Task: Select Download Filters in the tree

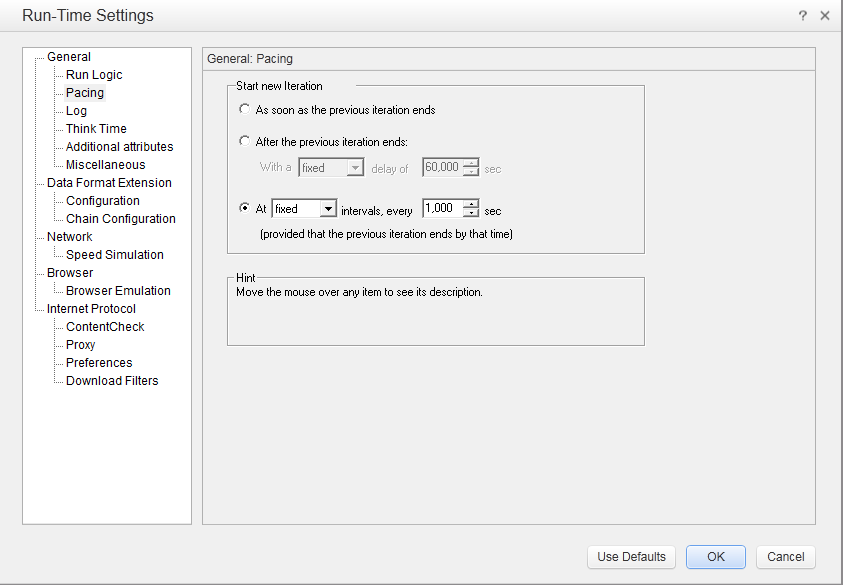Action: click(x=112, y=381)
